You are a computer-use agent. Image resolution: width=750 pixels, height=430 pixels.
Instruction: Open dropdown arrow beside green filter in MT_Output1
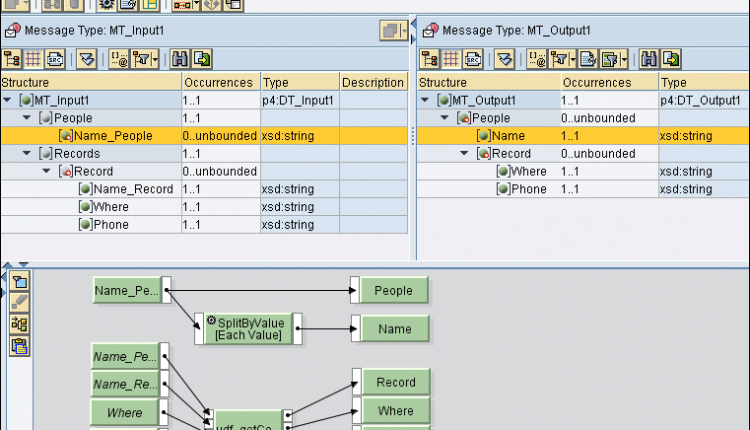[624, 59]
